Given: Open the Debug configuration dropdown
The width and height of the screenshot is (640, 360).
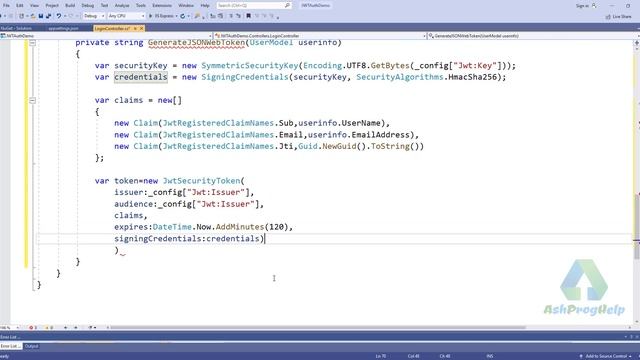Looking at the screenshot, I should click(94, 16).
